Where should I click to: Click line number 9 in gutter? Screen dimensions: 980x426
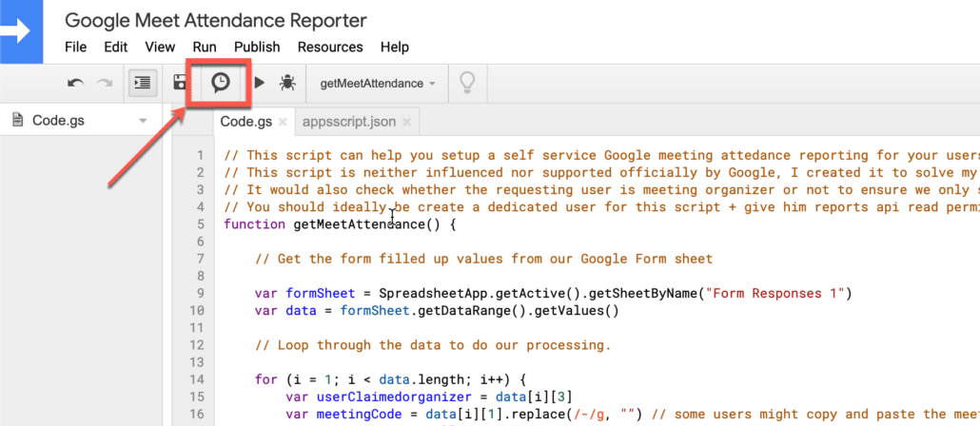click(x=200, y=293)
